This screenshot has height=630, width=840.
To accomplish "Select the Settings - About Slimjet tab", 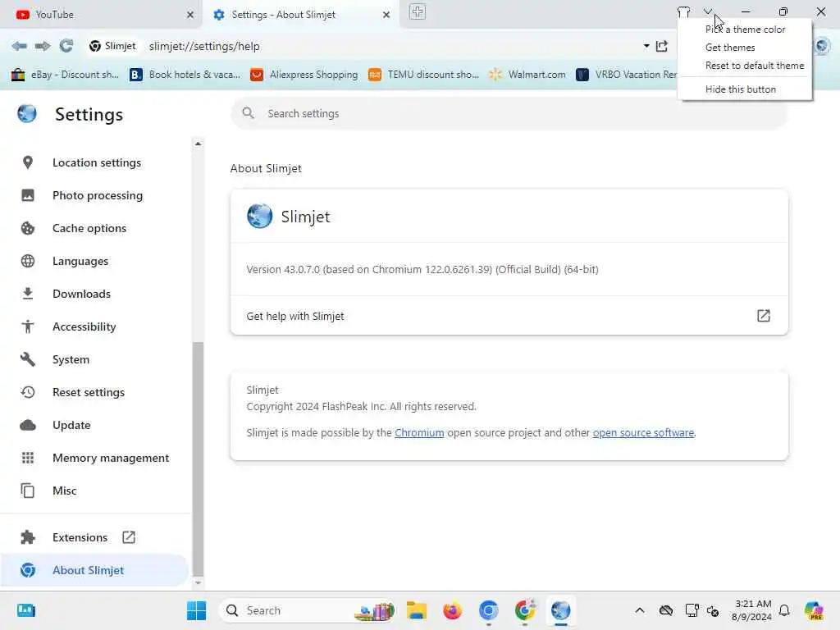I will pyautogui.click(x=300, y=15).
